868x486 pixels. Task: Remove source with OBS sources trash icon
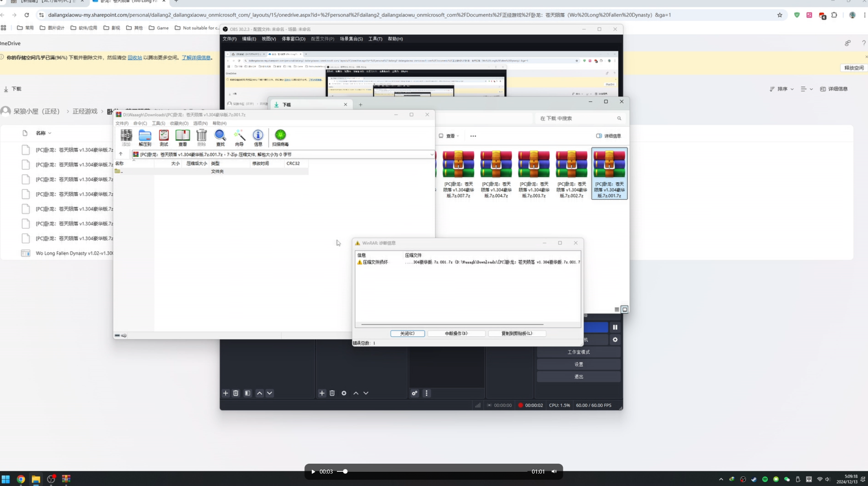tap(332, 393)
